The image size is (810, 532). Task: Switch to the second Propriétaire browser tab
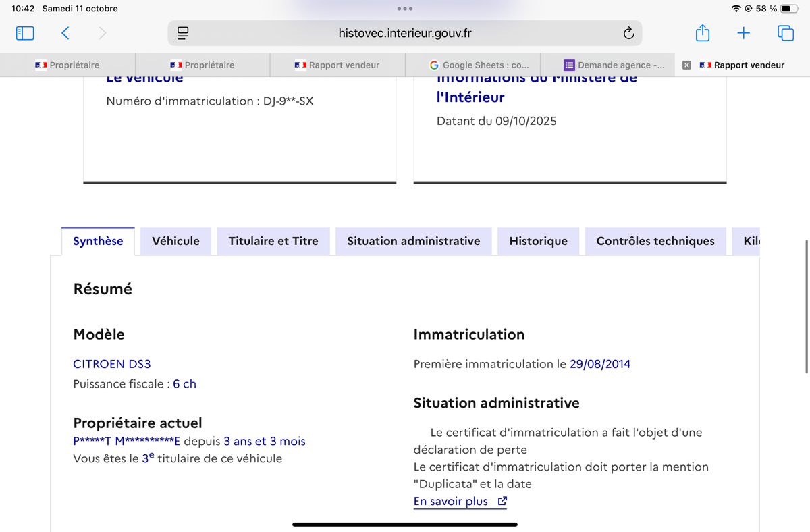202,65
